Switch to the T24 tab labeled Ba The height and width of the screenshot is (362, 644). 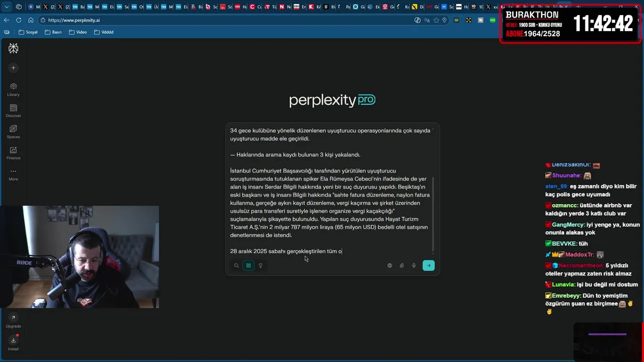78,7
